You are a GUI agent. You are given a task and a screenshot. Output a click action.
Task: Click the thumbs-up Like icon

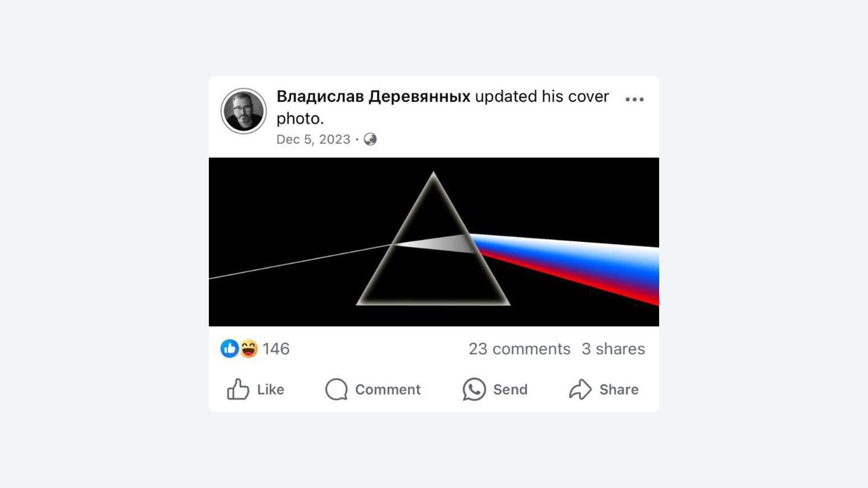pos(238,389)
